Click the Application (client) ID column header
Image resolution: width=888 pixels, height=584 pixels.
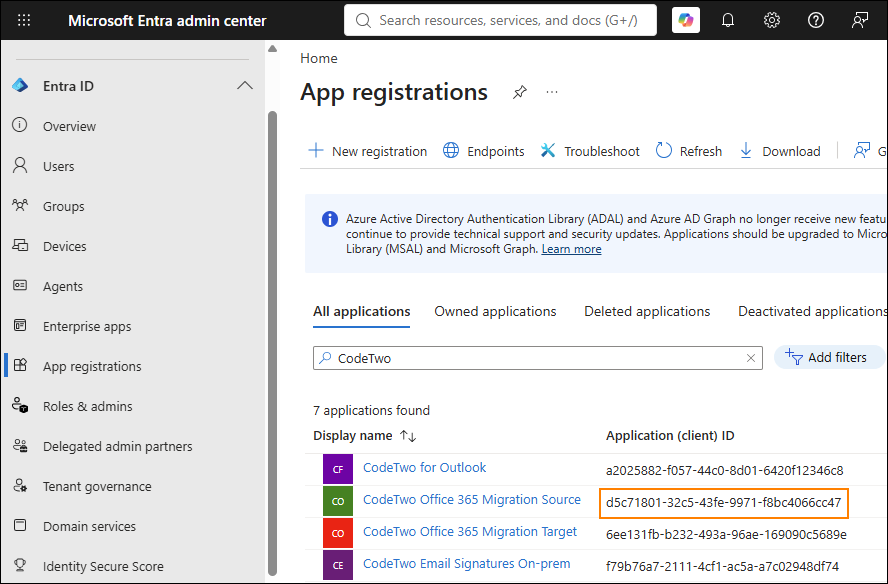click(670, 436)
